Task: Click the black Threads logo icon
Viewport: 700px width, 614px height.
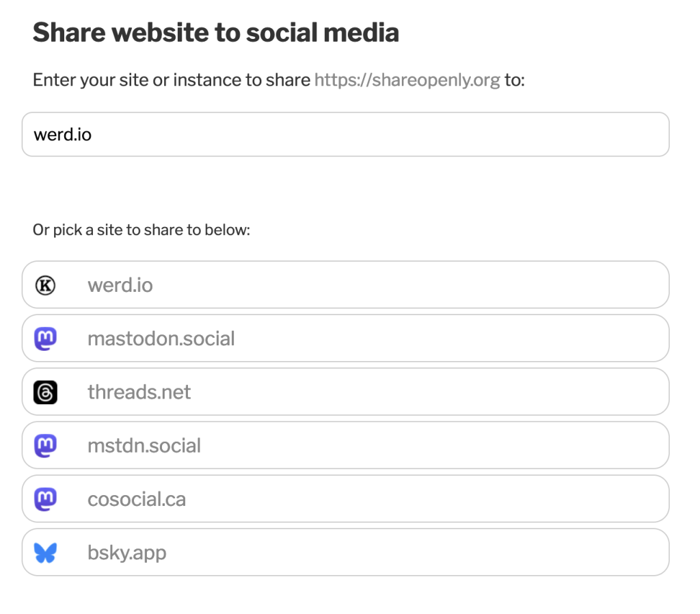Action: 45,392
